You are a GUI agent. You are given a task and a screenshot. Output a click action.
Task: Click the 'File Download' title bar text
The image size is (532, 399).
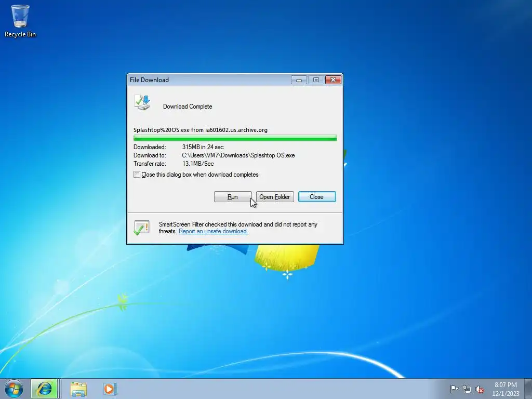pos(149,80)
